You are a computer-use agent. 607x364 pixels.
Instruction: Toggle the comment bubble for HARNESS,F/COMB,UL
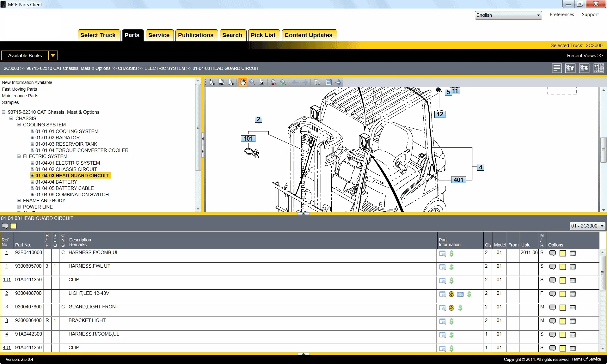[553, 254]
